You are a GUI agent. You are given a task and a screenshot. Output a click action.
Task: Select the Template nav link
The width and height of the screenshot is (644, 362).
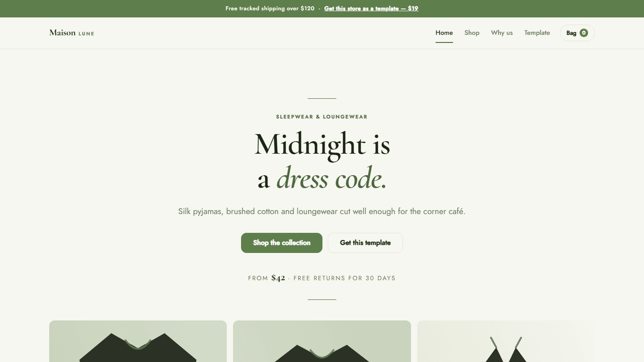537,33
